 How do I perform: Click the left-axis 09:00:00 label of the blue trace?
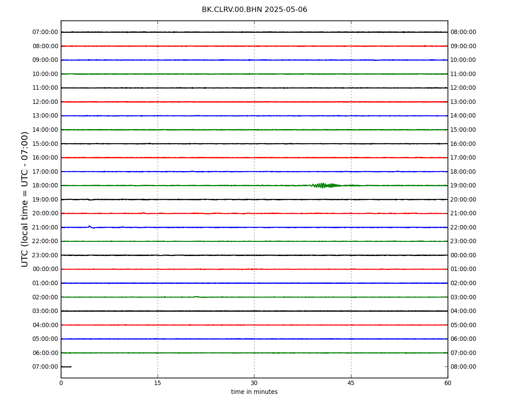pyautogui.click(x=46, y=60)
